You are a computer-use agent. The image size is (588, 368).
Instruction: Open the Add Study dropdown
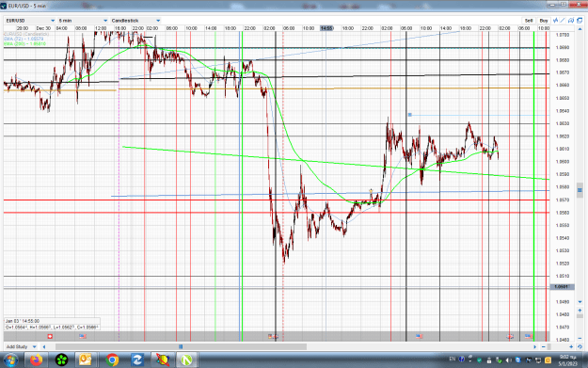click(x=21, y=347)
